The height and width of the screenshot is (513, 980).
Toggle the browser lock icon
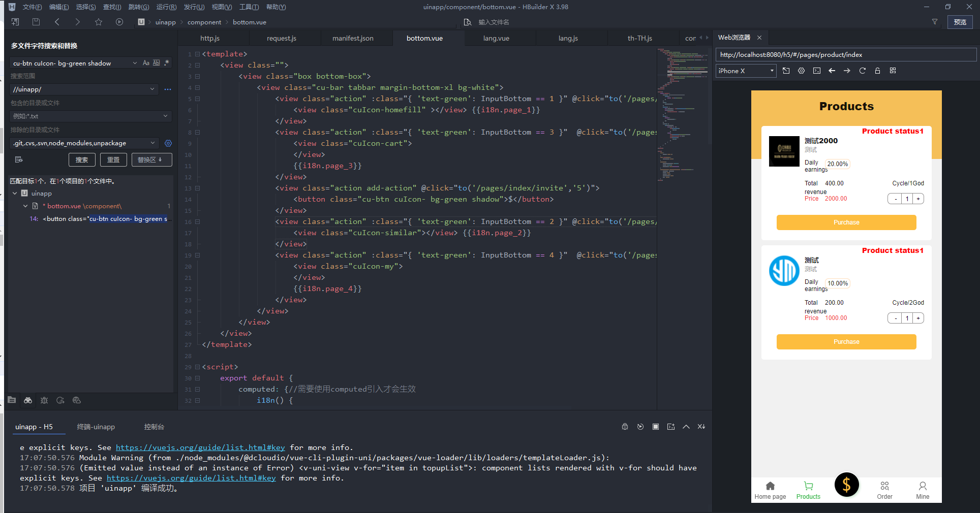(x=877, y=71)
